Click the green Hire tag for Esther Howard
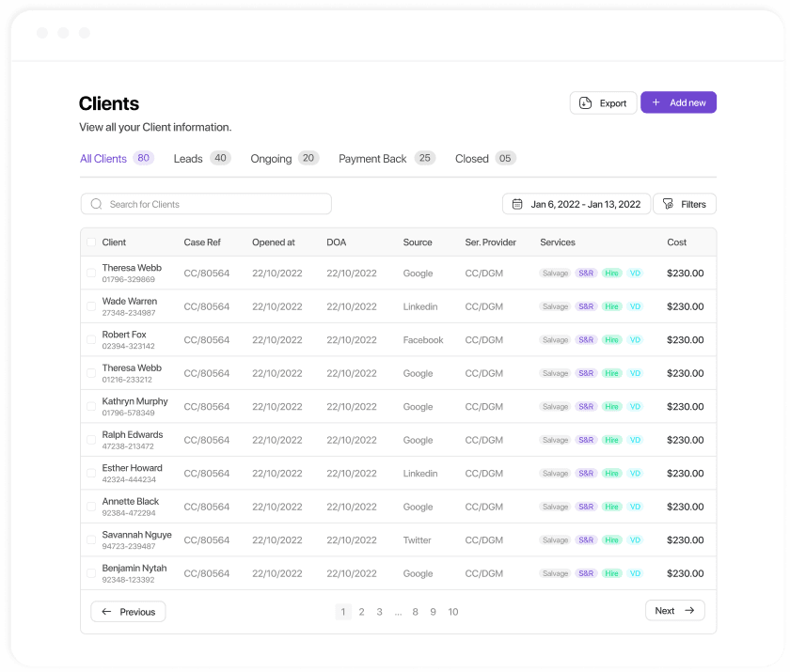This screenshot has height=672, width=790. pyautogui.click(x=611, y=473)
